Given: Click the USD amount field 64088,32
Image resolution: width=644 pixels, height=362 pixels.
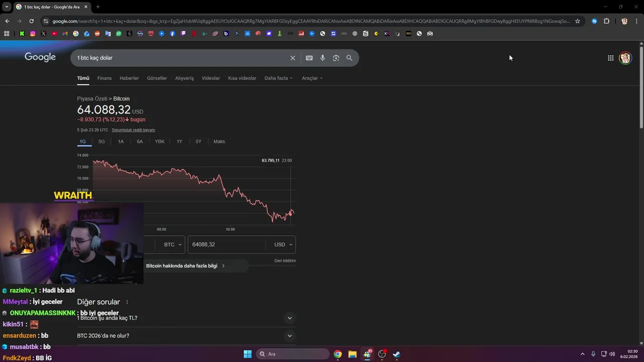Looking at the screenshot, I should point(227,244).
